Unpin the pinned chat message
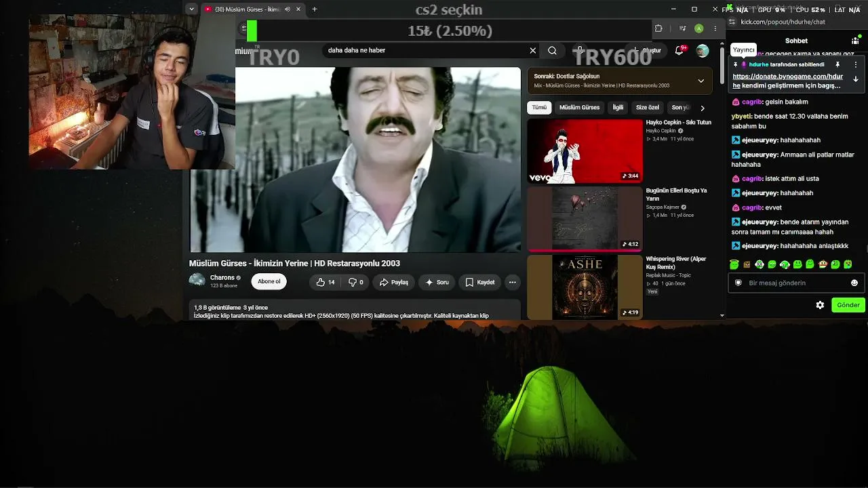 838,64
